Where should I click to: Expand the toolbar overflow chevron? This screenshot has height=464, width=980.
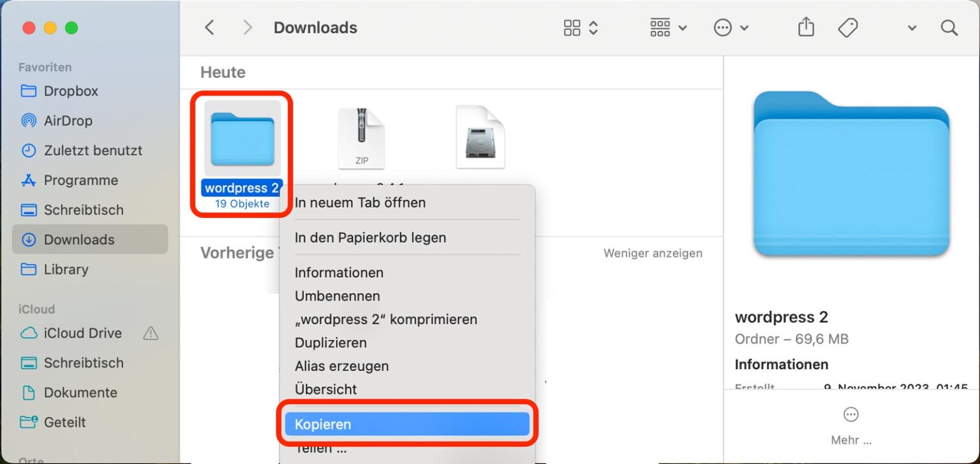tap(912, 28)
